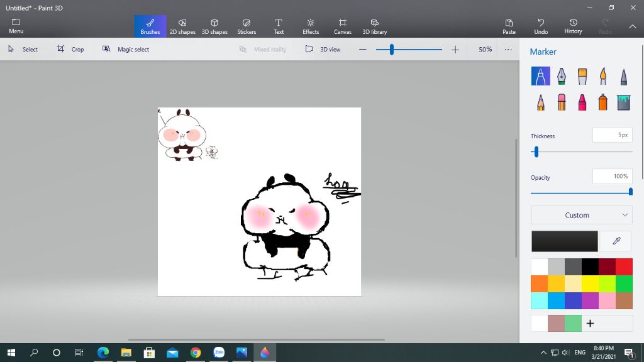Screen dimensions: 644x362
Task: Expand the Custom material dropdown
Action: 582,215
